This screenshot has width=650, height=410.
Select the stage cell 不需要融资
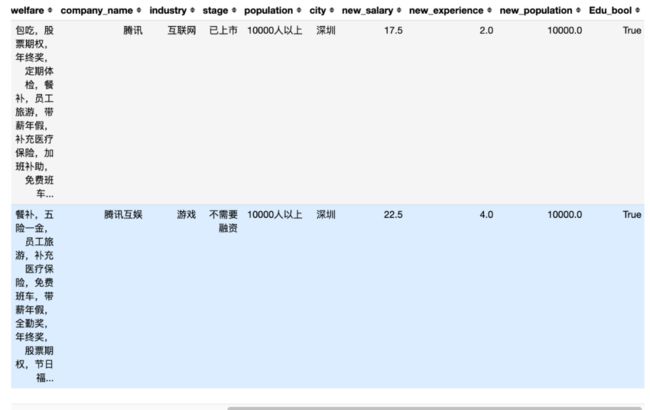tap(223, 221)
